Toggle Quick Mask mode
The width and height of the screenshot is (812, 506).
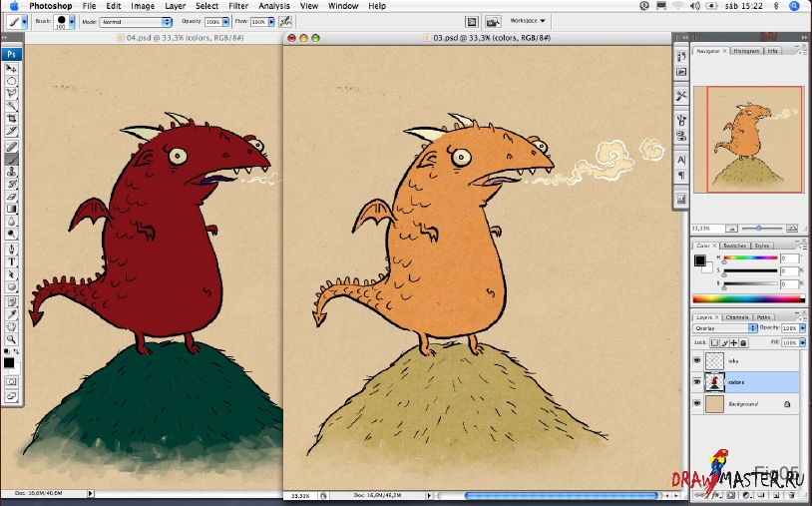11,381
